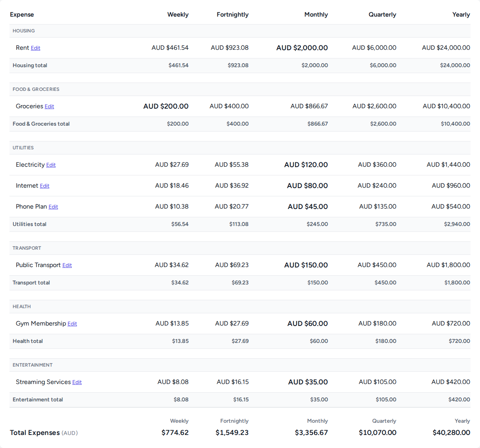Select Electricity monthly amount AUD $120.00
Viewport: 480px width, 448px height.
tap(306, 165)
